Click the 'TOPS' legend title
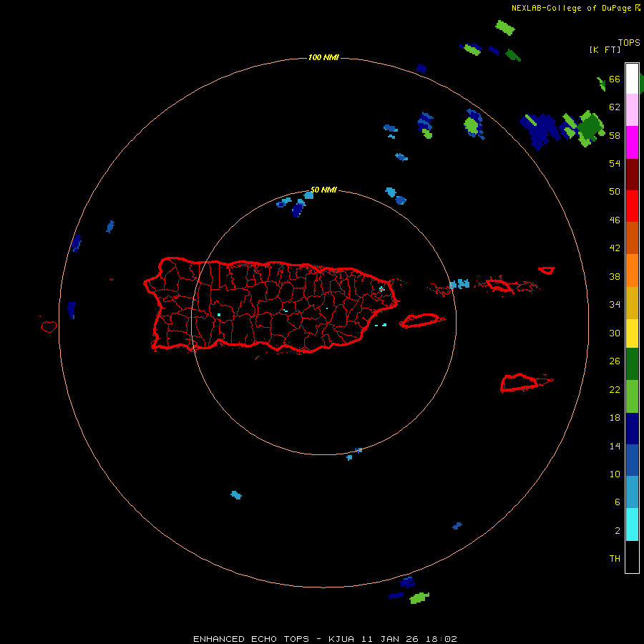 pos(629,43)
